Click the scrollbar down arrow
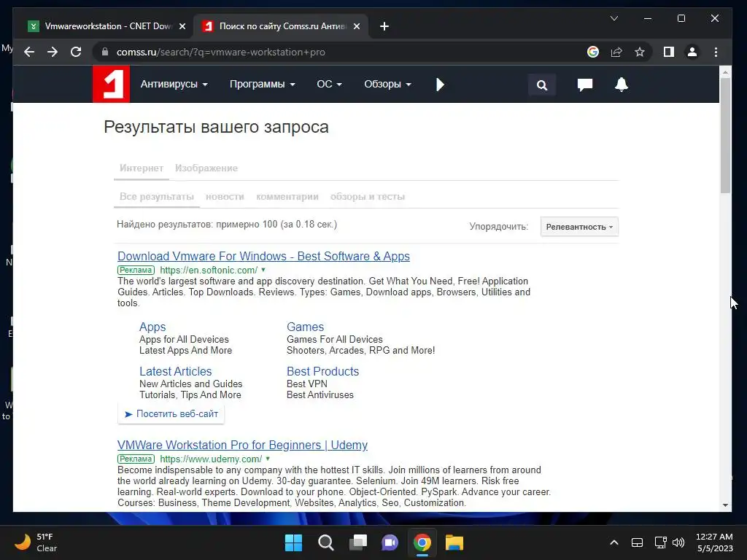Viewport: 747px width, 560px height. click(725, 505)
